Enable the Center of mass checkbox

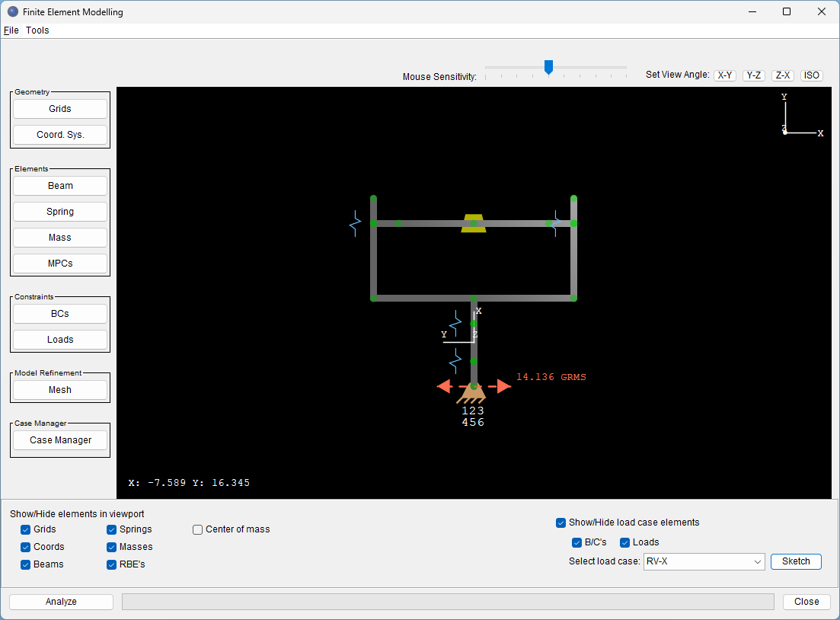[197, 529]
